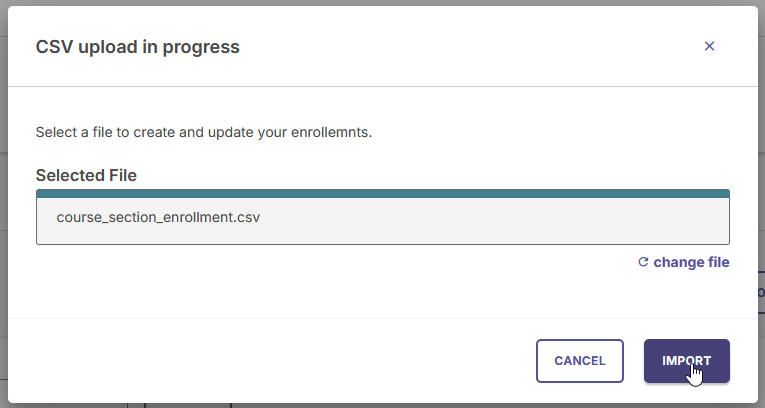This screenshot has height=408, width=765.
Task: Click the Selected File label
Action: pos(86,175)
